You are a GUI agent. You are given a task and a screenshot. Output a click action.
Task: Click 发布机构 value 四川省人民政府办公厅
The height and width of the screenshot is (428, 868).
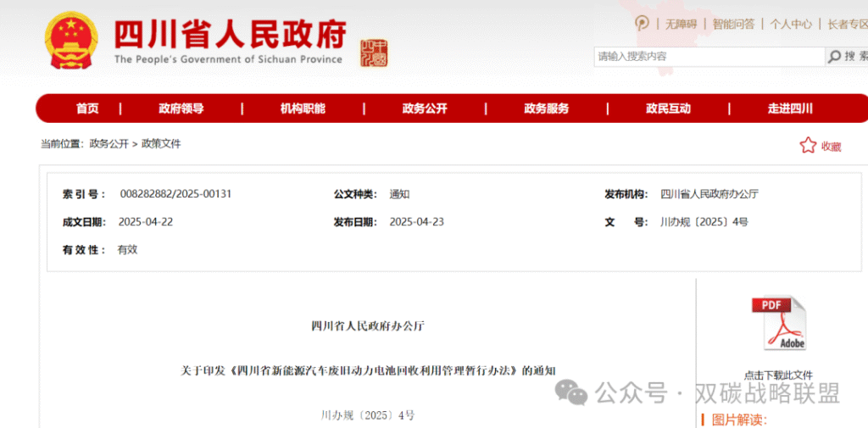coord(709,194)
